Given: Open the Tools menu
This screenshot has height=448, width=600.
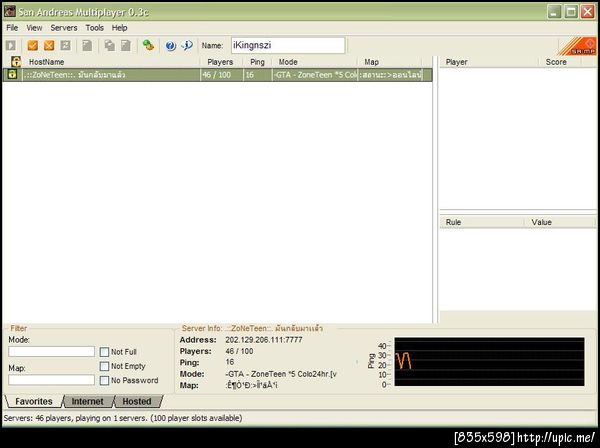Looking at the screenshot, I should click(x=95, y=28).
